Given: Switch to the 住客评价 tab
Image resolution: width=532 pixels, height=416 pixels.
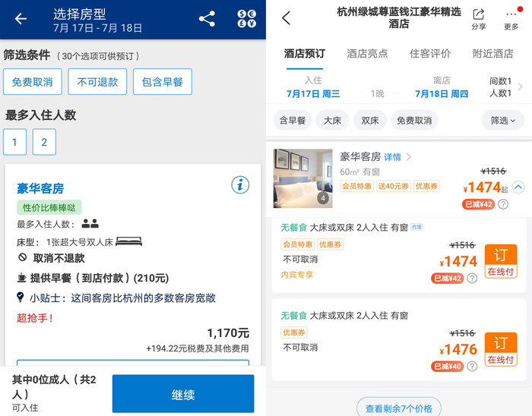Looking at the screenshot, I should [429, 54].
